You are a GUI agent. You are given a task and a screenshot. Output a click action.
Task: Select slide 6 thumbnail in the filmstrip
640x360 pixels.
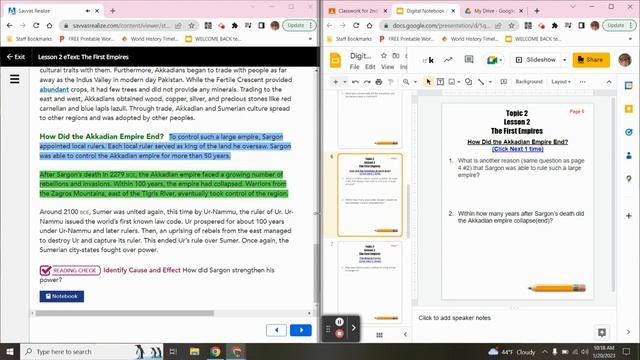370,195
